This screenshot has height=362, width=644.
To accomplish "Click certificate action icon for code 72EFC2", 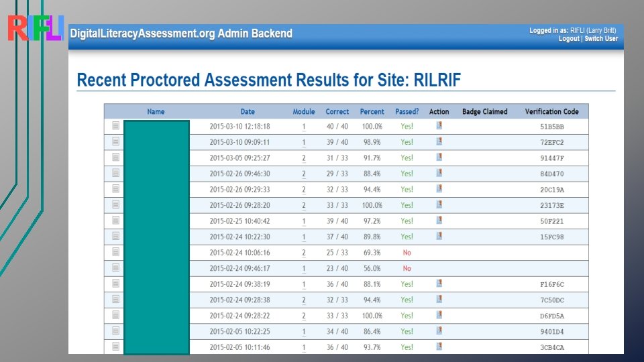I will tap(439, 141).
